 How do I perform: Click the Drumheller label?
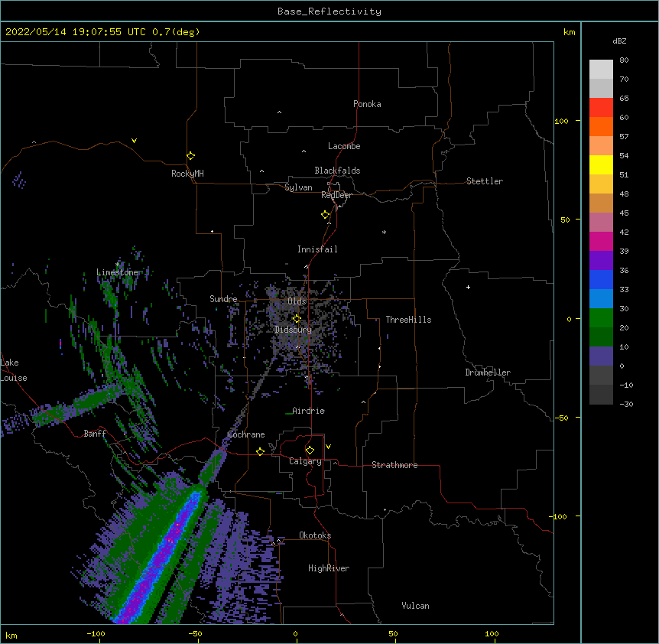(x=488, y=372)
